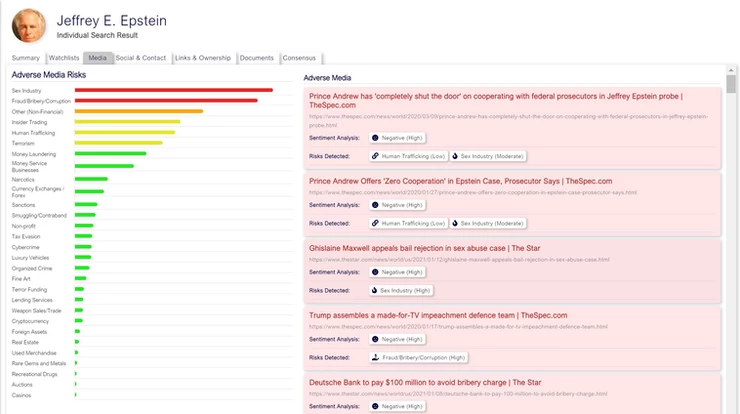The height and width of the screenshot is (414, 740).
Task: Switch to the Consensus tab
Action: (x=300, y=58)
